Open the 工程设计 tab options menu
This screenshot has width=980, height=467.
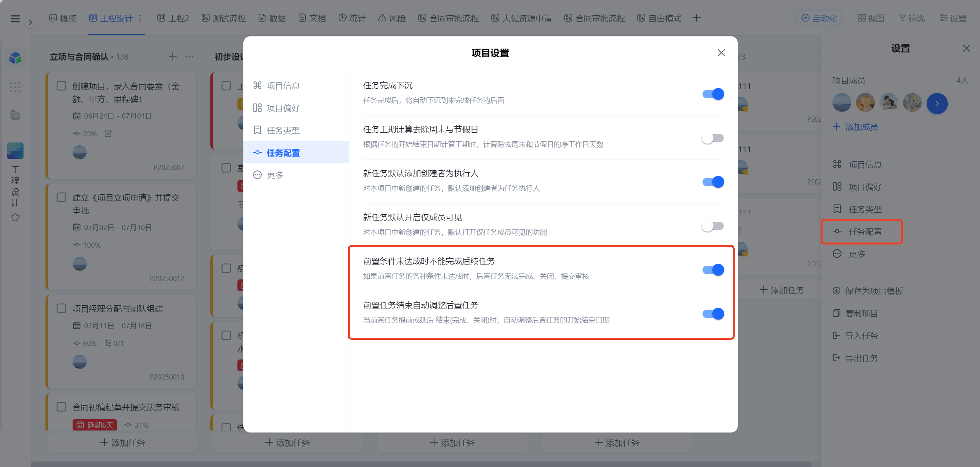click(x=140, y=18)
